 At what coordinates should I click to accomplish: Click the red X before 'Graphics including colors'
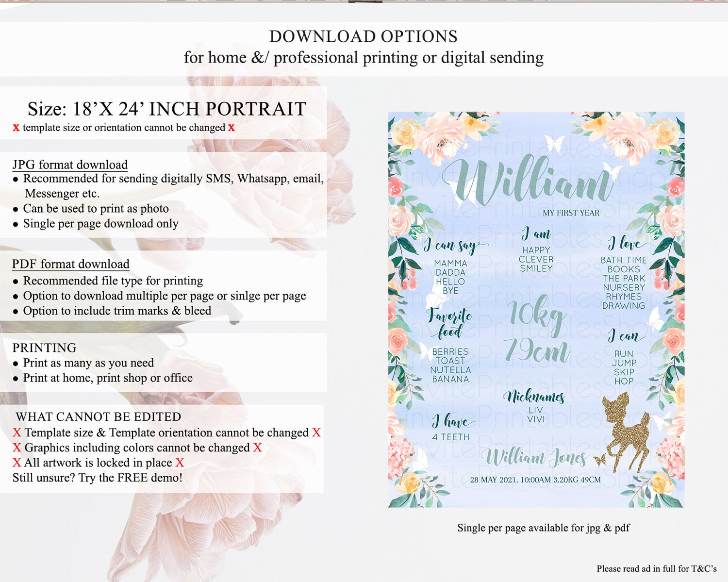pyautogui.click(x=17, y=448)
